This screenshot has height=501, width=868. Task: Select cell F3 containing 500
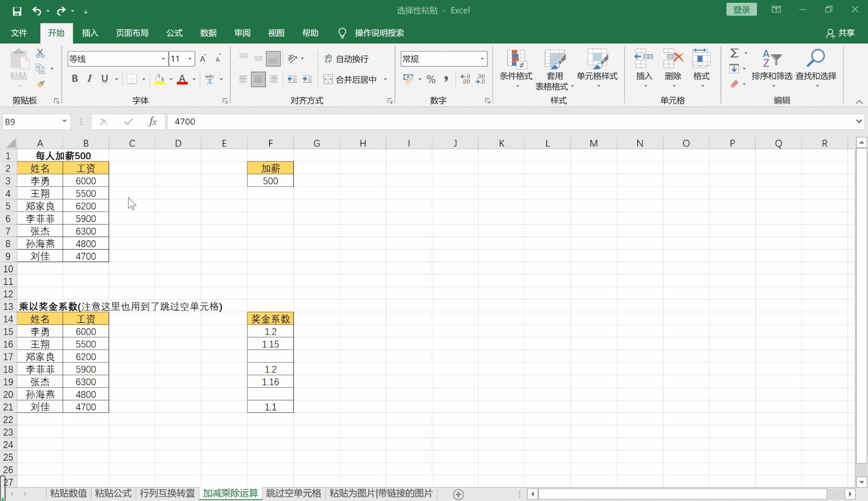(271, 181)
